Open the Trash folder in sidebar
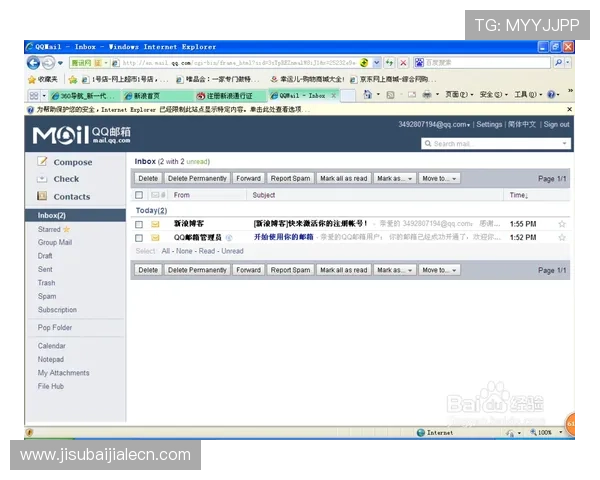Viewport: 600px width, 480px height. tap(47, 283)
